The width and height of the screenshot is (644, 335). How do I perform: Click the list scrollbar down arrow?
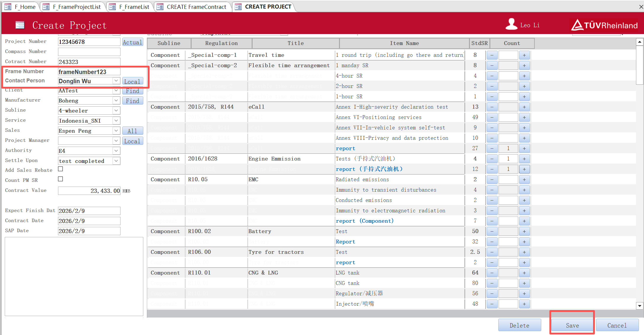click(x=640, y=306)
